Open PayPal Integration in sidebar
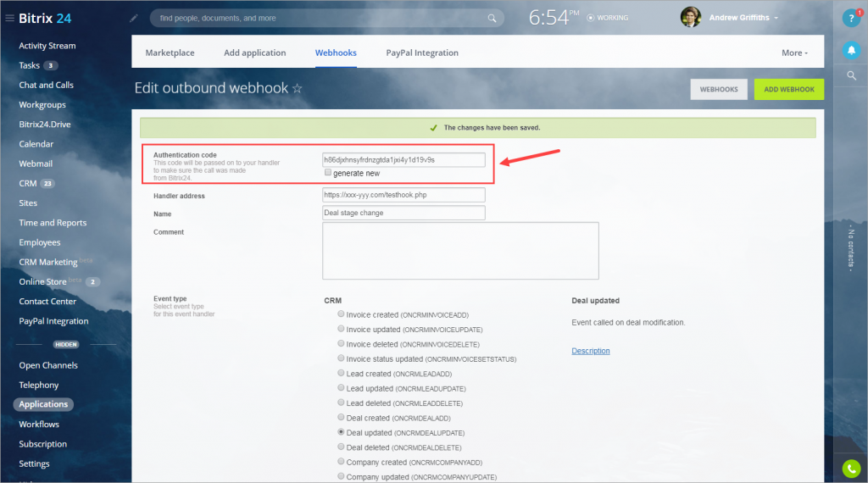868x483 pixels. [53, 321]
